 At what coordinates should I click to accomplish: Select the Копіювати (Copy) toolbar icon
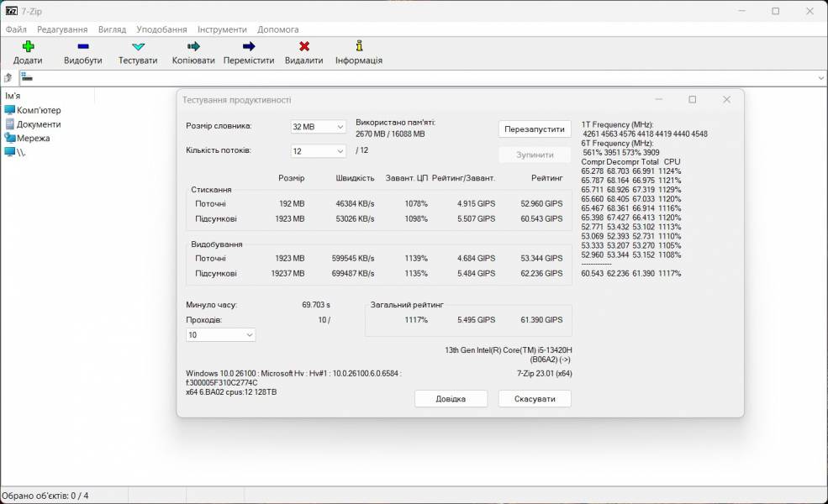point(192,50)
